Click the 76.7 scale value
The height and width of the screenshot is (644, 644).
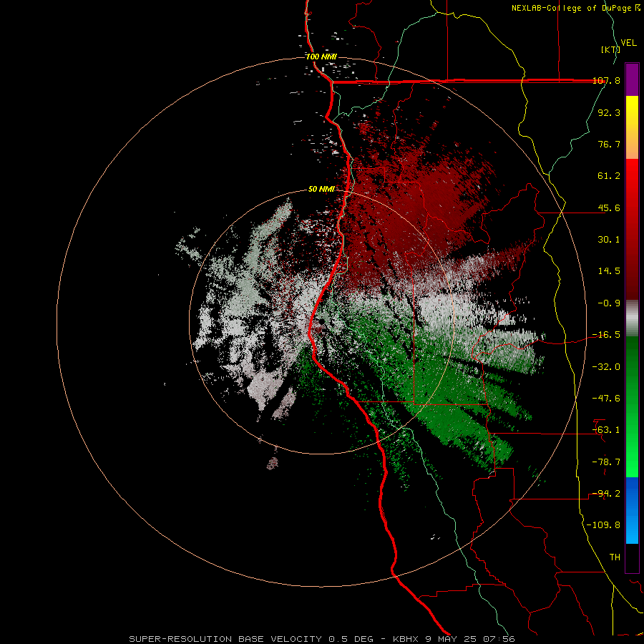609,144
